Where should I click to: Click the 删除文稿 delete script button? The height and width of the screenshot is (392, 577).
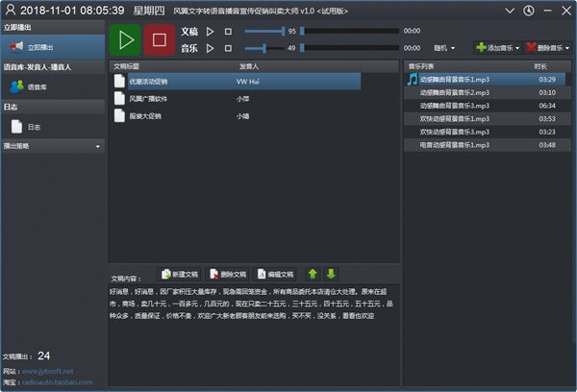pyautogui.click(x=227, y=274)
